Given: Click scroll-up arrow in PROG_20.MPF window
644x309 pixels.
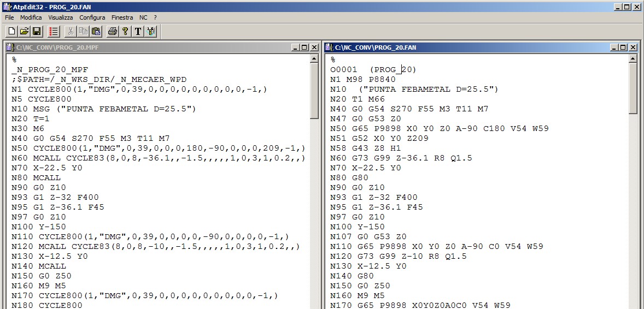Looking at the screenshot, I should 314,58.
